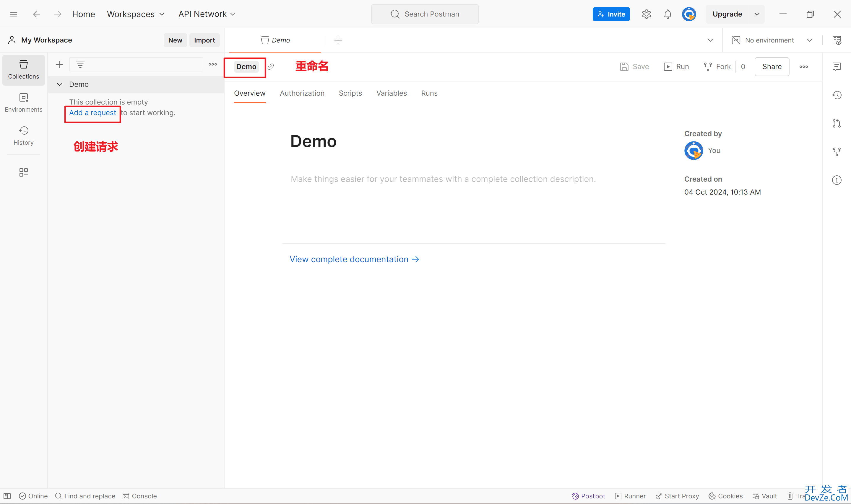Image resolution: width=851 pixels, height=504 pixels.
Task: Switch to the Runs tab
Action: [x=429, y=93]
